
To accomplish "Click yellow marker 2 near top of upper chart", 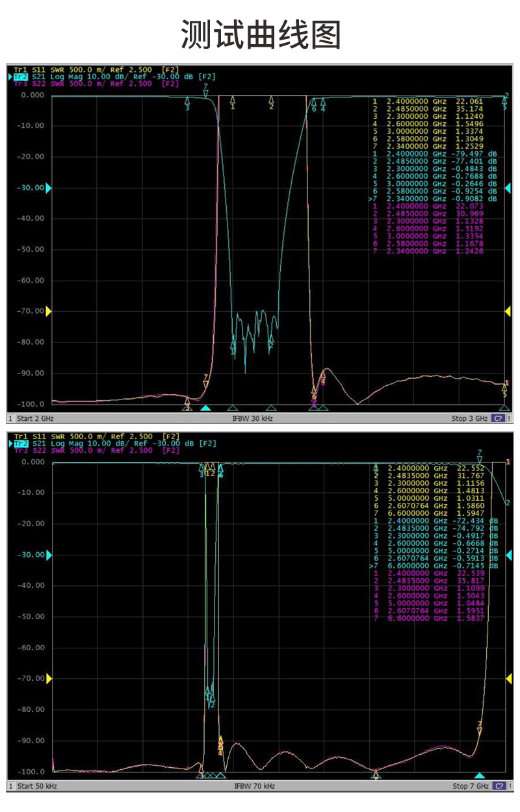I will coord(271,101).
